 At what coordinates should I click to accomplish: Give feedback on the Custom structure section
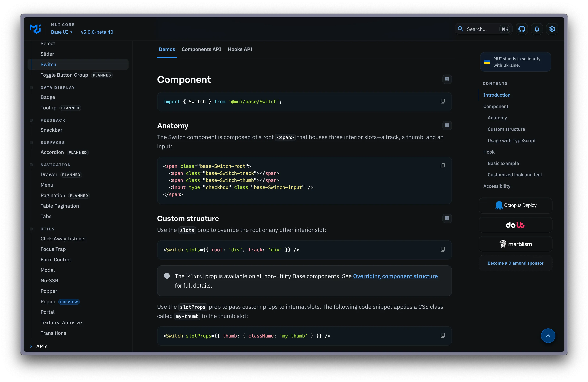click(447, 218)
